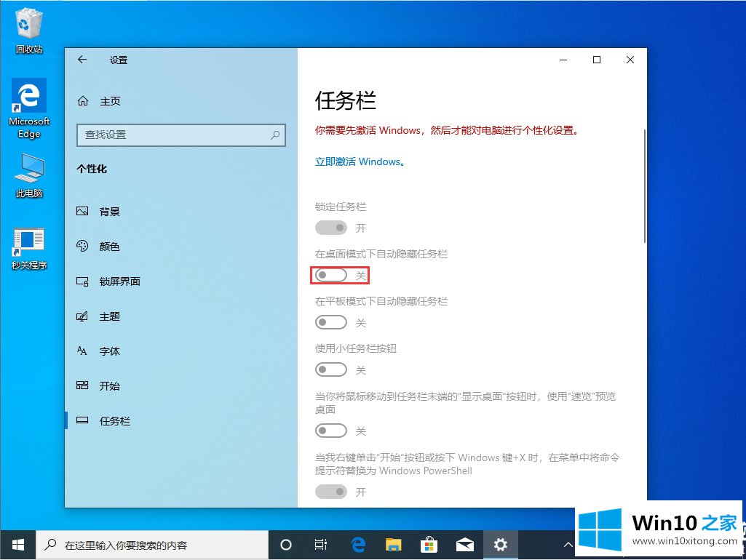Click the 个性化 section heading

point(92,169)
